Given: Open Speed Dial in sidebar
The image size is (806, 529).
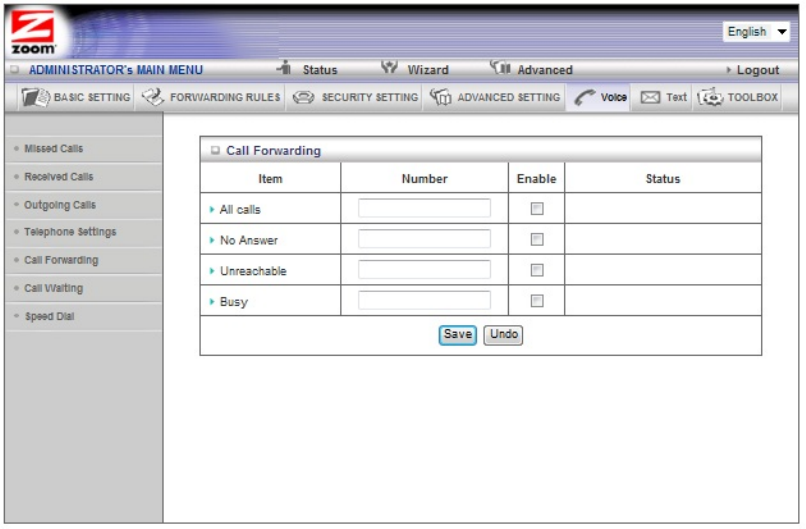Looking at the screenshot, I should [x=49, y=317].
